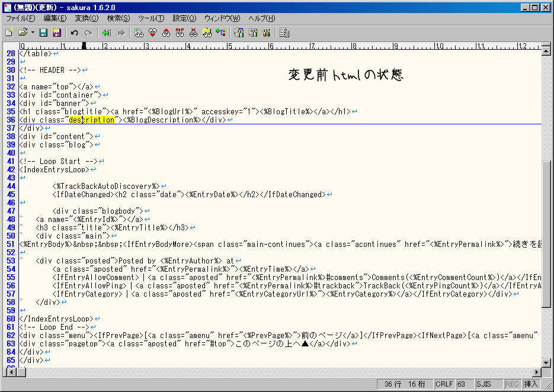Click the '<!-- HEADER -->' comment text

50,70
